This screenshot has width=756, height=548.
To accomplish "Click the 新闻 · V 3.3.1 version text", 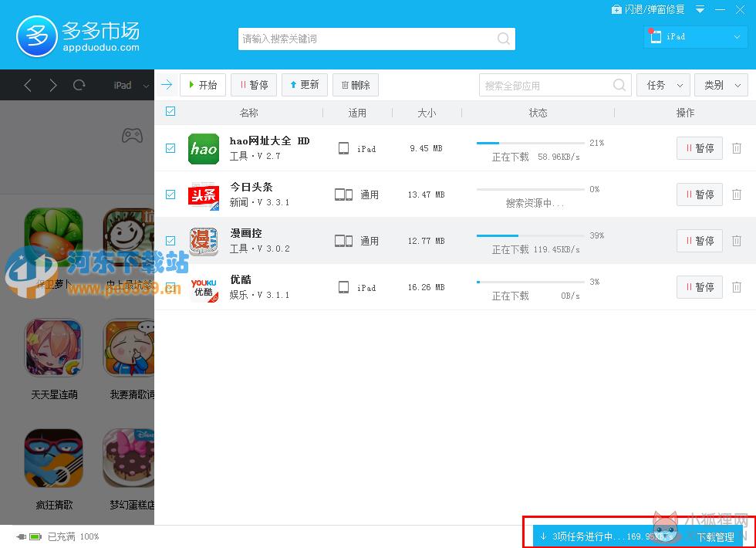I will tap(259, 202).
